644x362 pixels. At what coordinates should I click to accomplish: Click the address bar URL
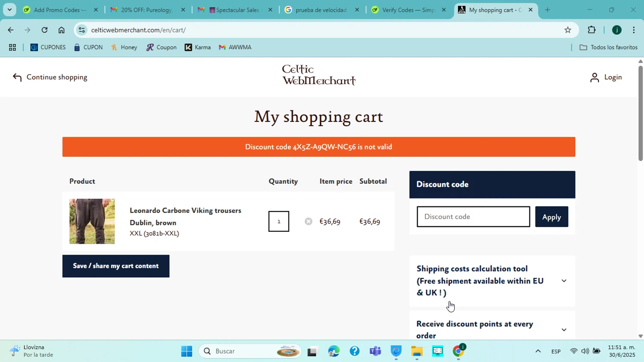tap(138, 30)
